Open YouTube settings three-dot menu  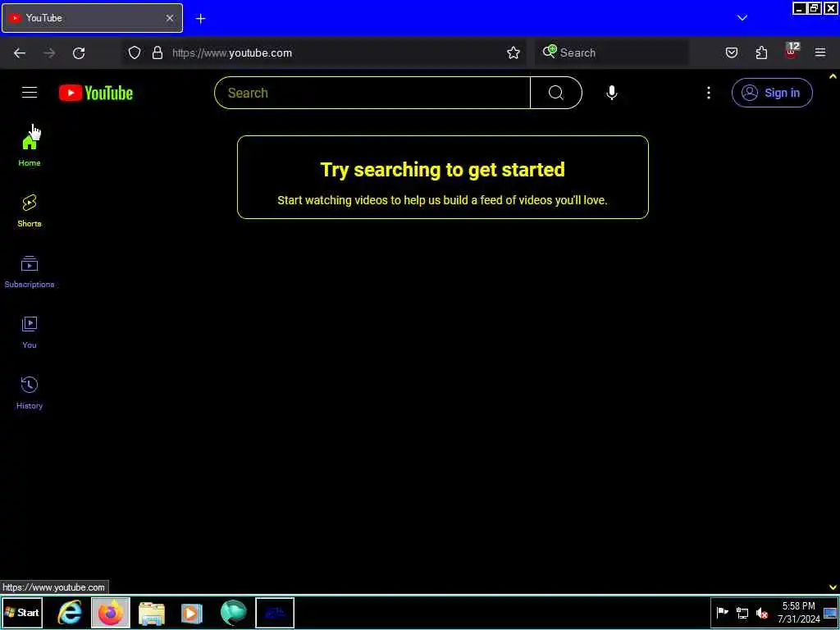tap(708, 93)
